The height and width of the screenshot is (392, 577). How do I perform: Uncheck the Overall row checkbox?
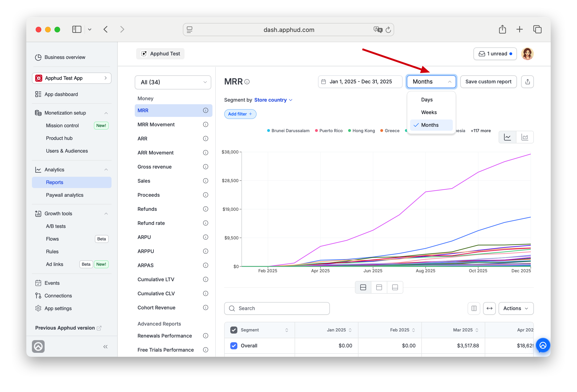(x=233, y=346)
